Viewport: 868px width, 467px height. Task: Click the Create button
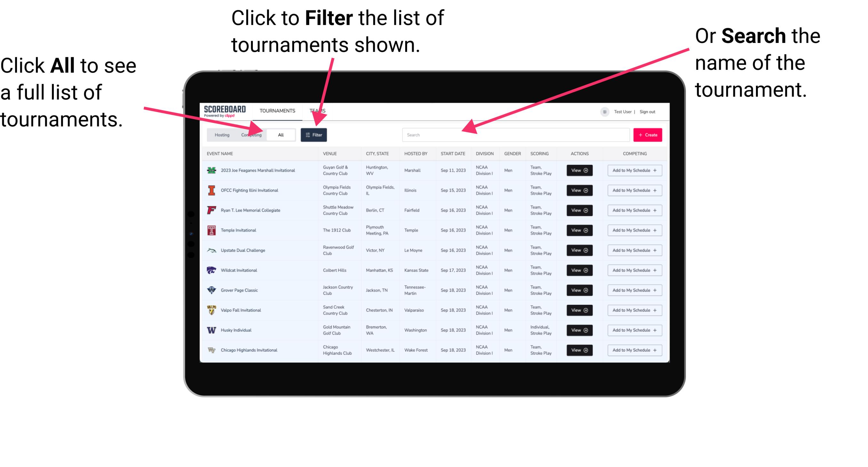coord(647,134)
